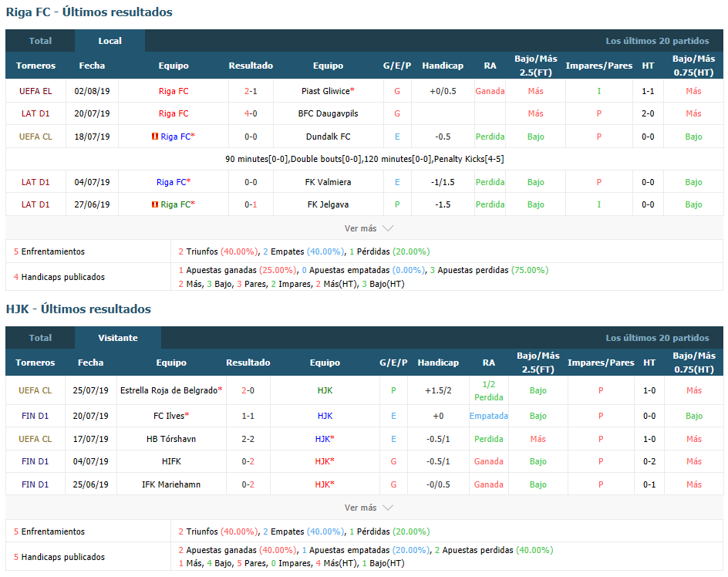Click UEFA CL tournament on 25/07/19 row
The image size is (728, 577).
35,390
